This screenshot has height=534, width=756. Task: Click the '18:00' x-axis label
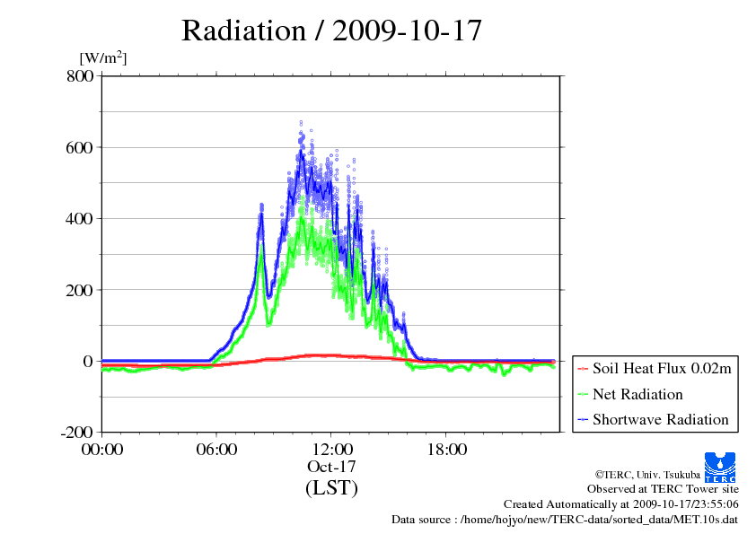[x=446, y=450]
